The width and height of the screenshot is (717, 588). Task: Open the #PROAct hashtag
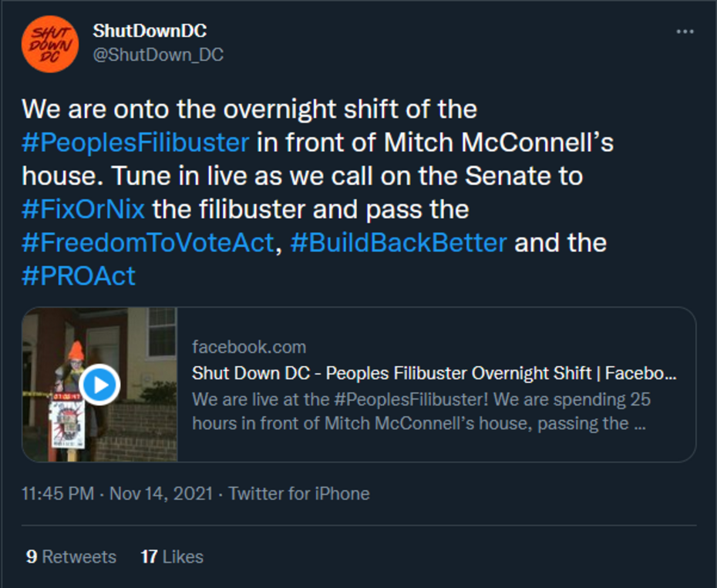(x=79, y=276)
